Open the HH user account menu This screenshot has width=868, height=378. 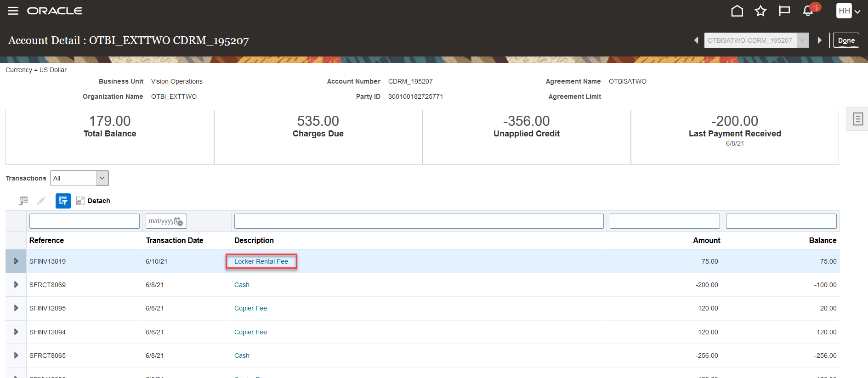pyautogui.click(x=848, y=11)
